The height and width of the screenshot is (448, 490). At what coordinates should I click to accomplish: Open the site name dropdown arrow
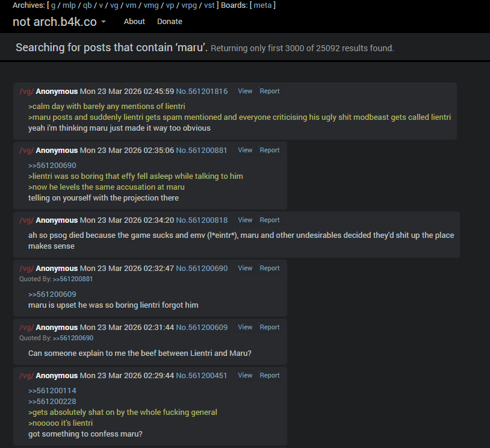(x=104, y=22)
